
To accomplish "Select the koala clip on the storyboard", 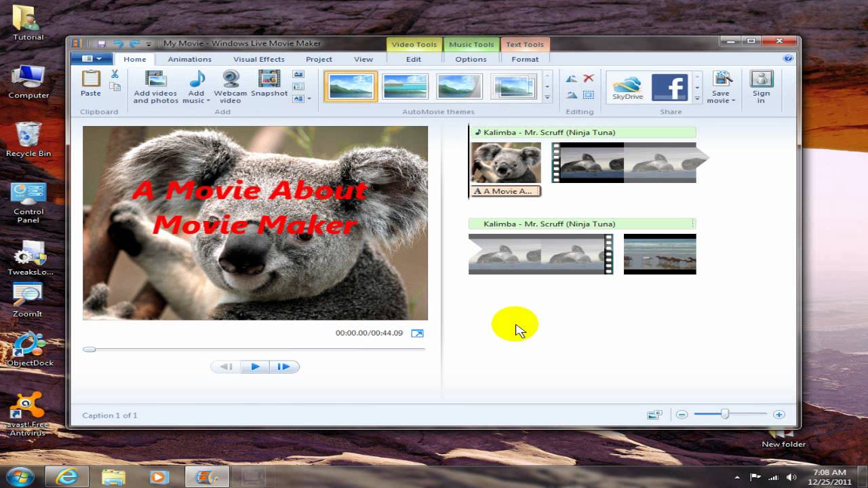I will [x=506, y=163].
